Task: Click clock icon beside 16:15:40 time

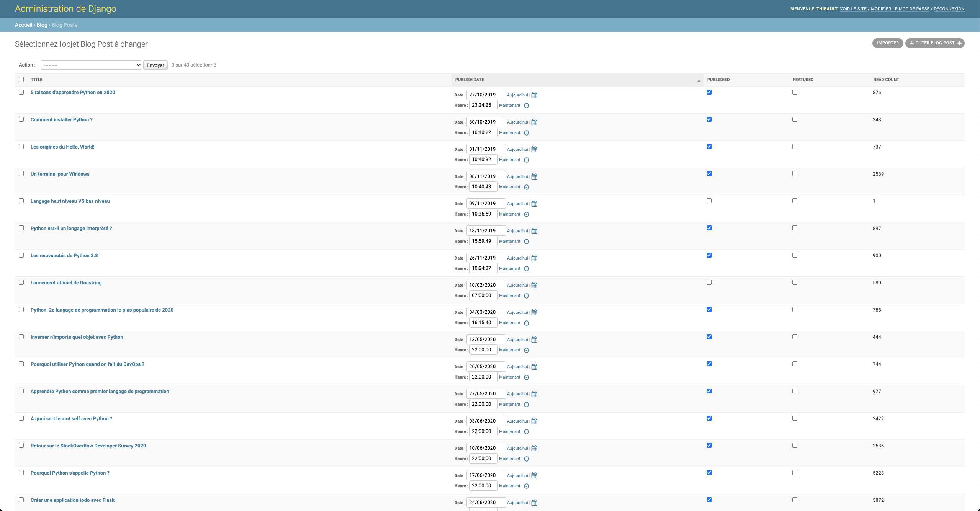Action: 527,323
